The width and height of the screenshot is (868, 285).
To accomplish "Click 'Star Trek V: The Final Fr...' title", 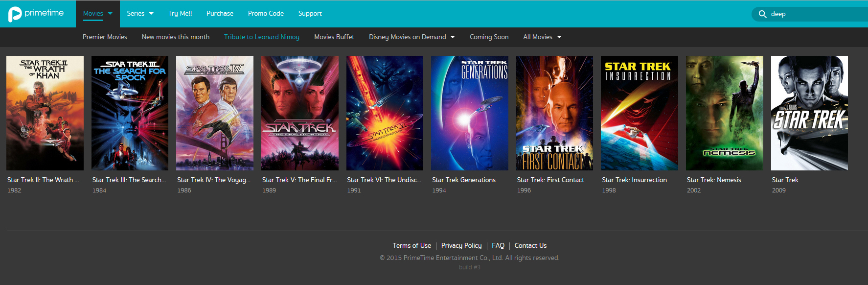I will pyautogui.click(x=299, y=180).
